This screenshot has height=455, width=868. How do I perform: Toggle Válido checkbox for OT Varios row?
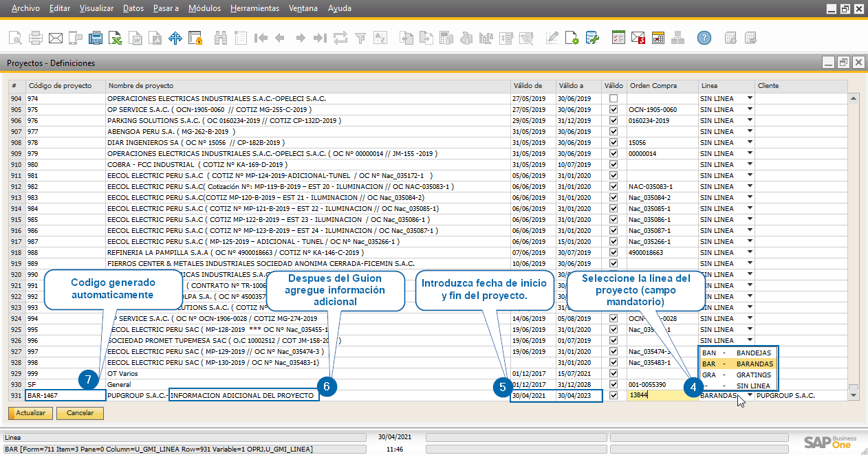tap(614, 373)
